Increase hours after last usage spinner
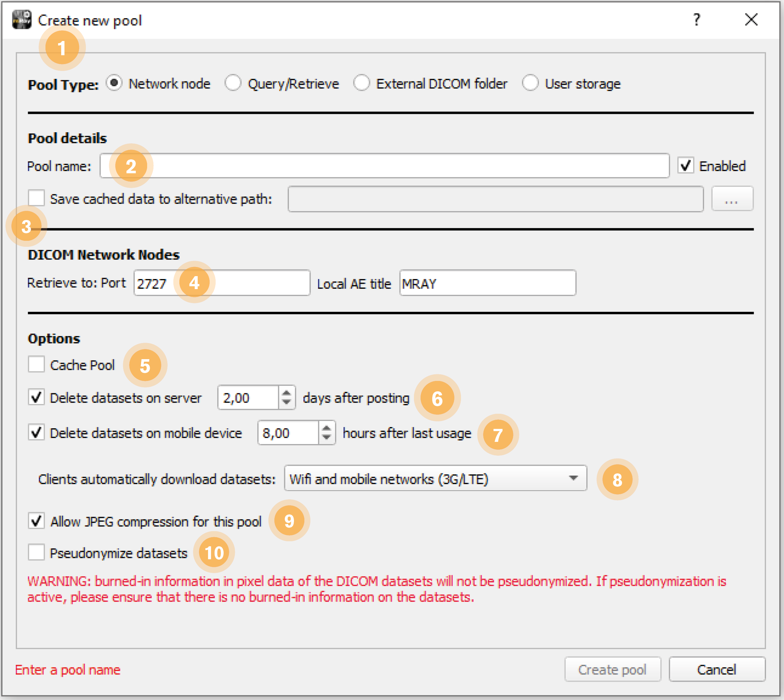784x700 pixels. click(326, 428)
